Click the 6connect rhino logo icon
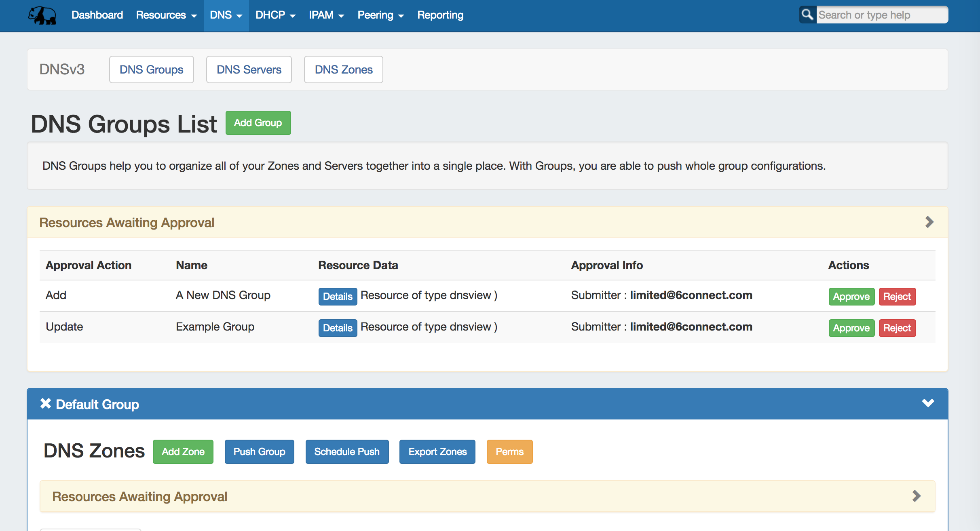Viewport: 980px width, 531px height. pos(42,15)
